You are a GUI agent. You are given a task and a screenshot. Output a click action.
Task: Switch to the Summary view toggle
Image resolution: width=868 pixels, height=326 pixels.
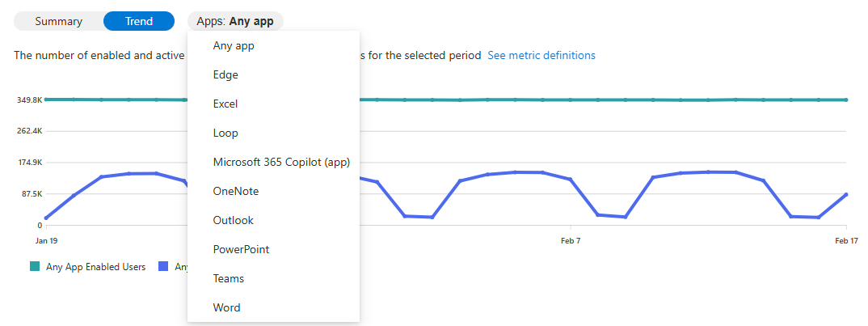pos(58,21)
